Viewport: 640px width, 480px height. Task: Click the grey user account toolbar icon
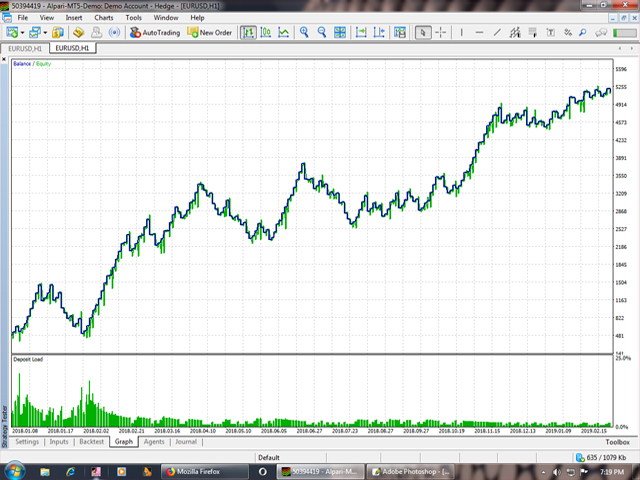coord(97,32)
